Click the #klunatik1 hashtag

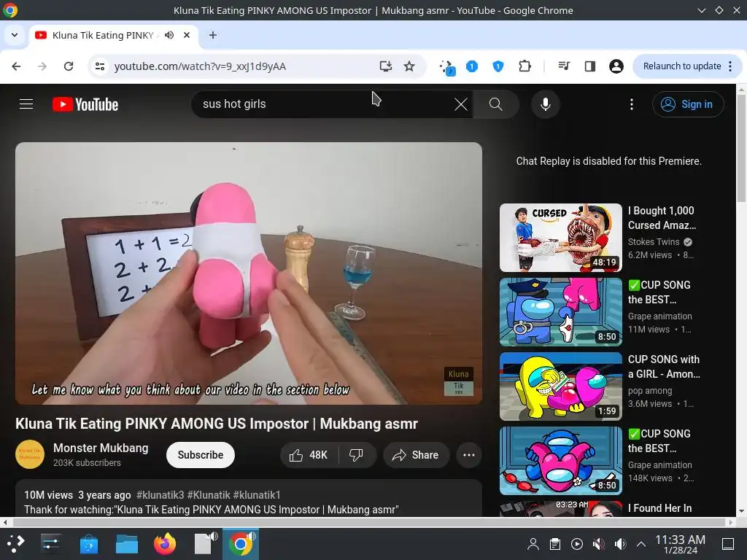point(257,495)
